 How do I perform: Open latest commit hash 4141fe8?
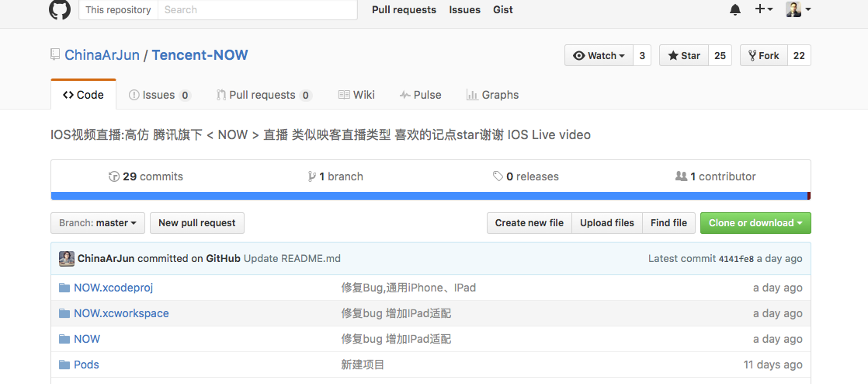click(x=736, y=259)
